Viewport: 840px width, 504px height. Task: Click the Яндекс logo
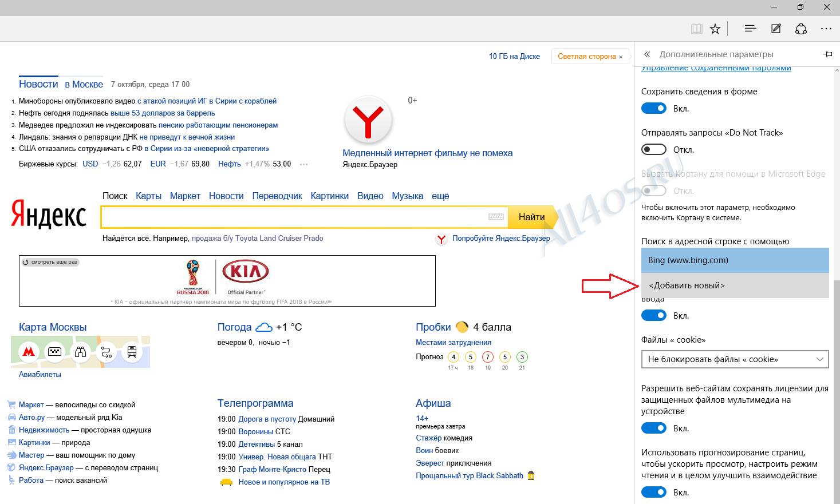(49, 215)
